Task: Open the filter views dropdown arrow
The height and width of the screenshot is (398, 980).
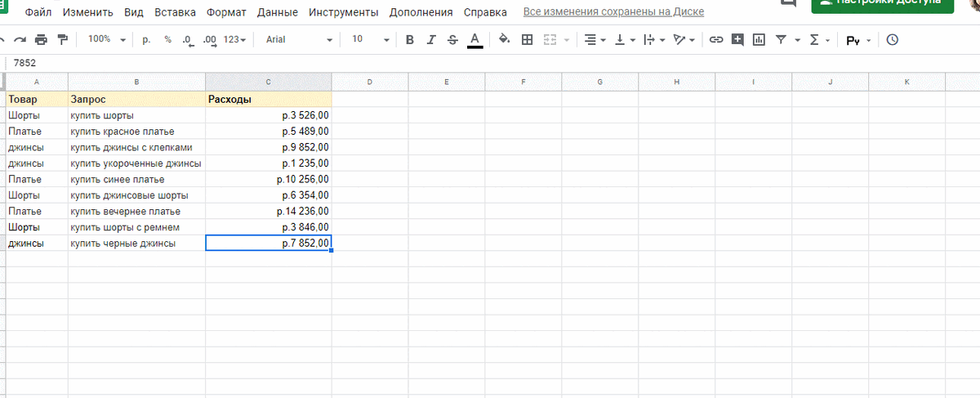Action: click(797, 40)
